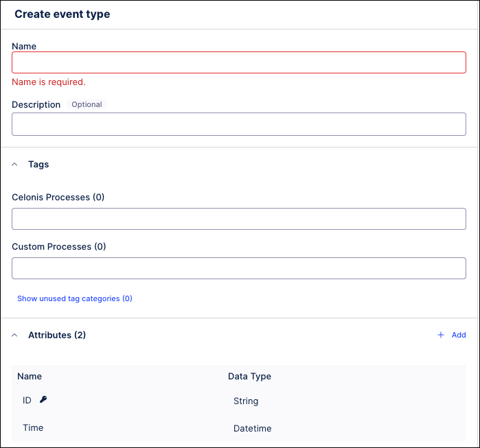Click the key icon next to ID
Image resolution: width=480 pixels, height=448 pixels.
click(x=43, y=399)
